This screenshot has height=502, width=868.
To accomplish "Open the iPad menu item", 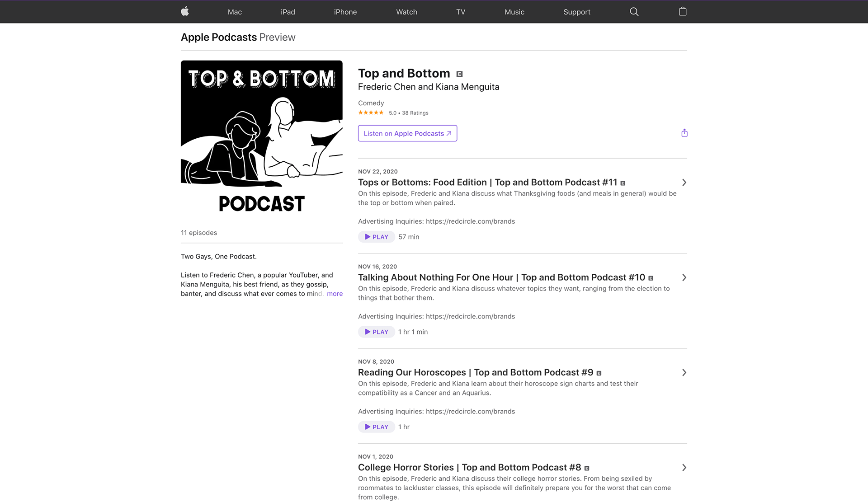I will 288,12.
